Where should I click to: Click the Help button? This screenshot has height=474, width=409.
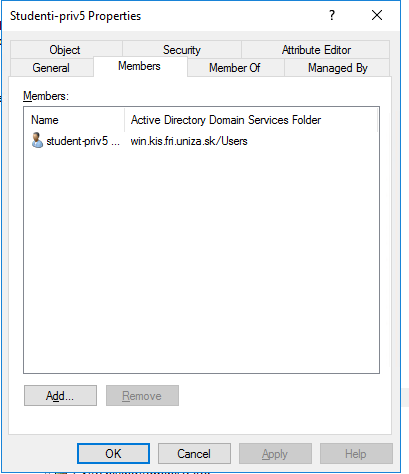pos(356,453)
